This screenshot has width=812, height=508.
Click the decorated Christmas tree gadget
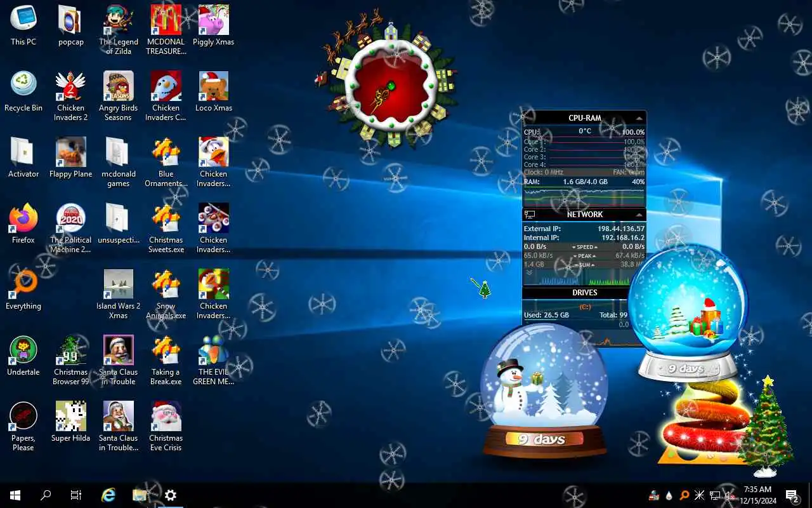coord(768,425)
